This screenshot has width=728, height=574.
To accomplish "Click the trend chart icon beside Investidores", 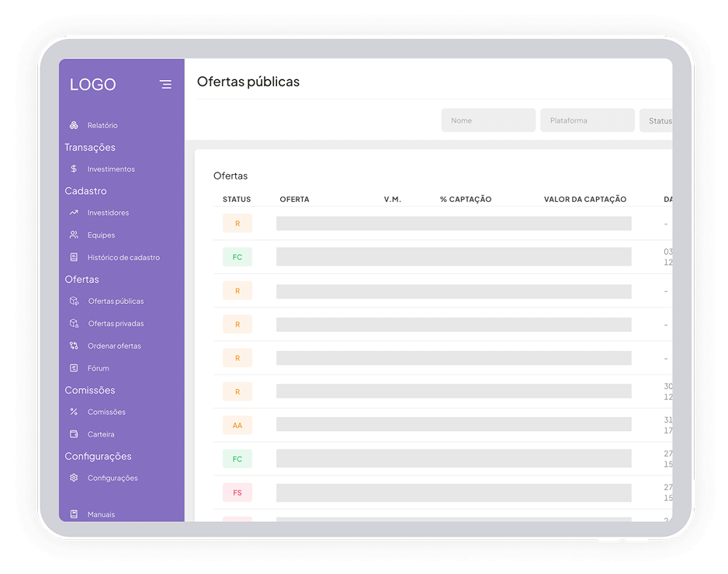I will coord(74,213).
